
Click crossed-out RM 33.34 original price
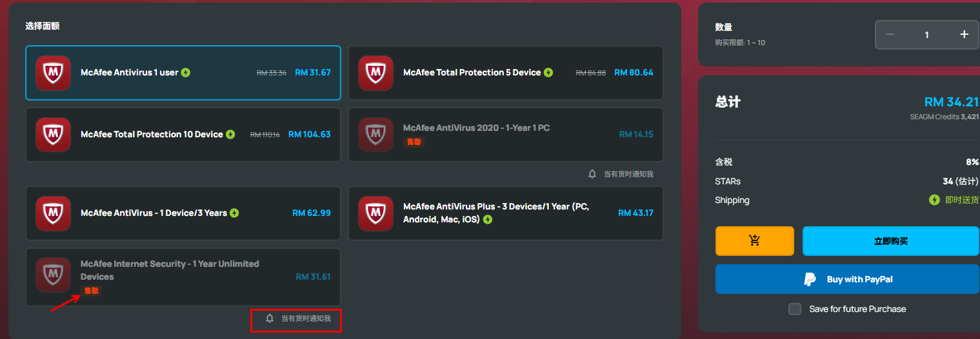[272, 73]
